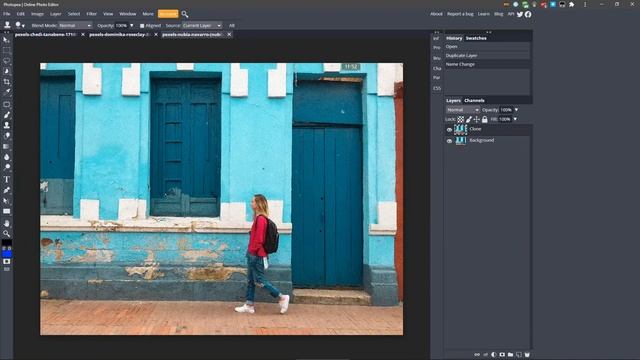Open the About link
This screenshot has width=640, height=360.
pos(436,14)
